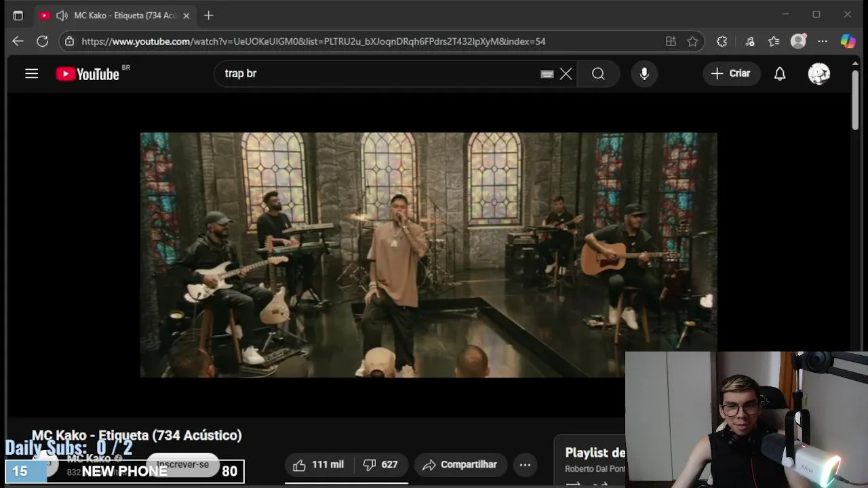Open the YouTube account avatar menu
The image size is (868, 488).
pos(819,73)
